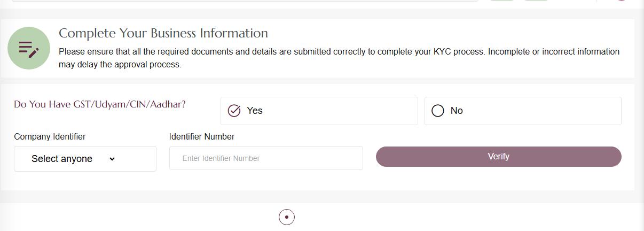Click the second green button at the top edge
644x231 pixels.
click(x=536, y=1)
